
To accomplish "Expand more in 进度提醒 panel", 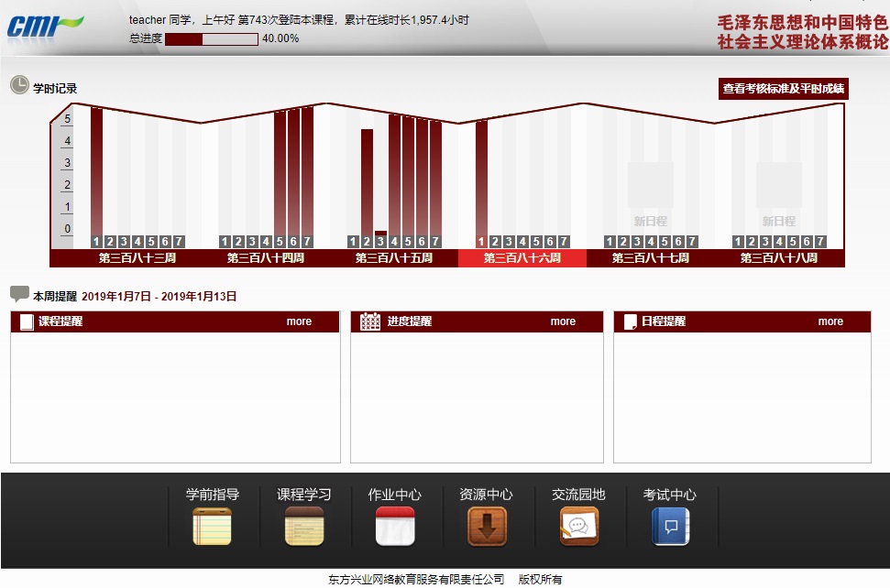I will tap(563, 321).
